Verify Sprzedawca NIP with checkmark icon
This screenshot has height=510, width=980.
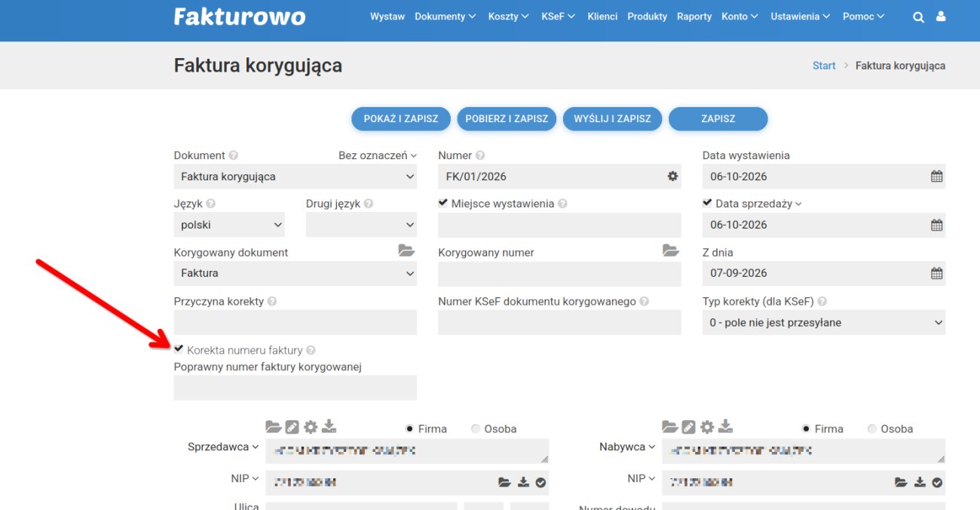point(541,482)
